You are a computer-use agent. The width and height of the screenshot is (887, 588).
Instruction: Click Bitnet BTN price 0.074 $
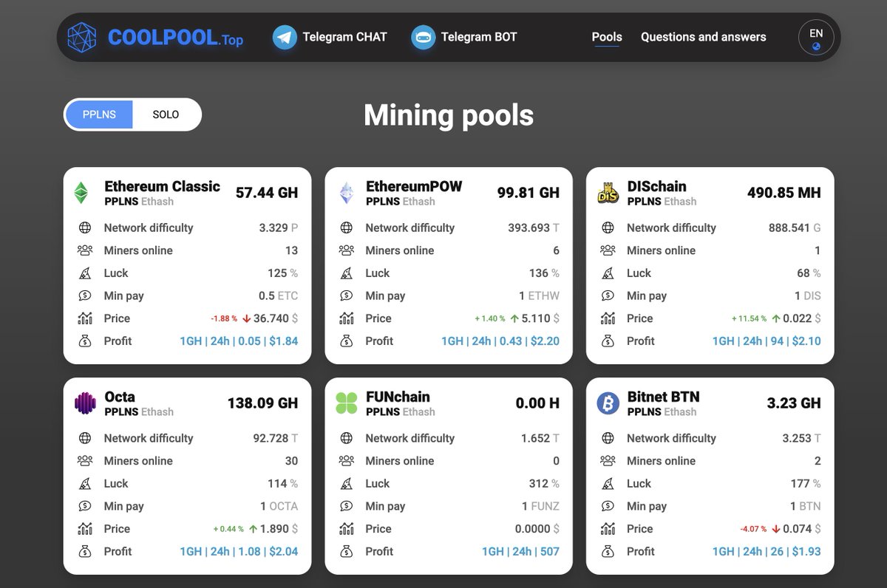click(802, 529)
